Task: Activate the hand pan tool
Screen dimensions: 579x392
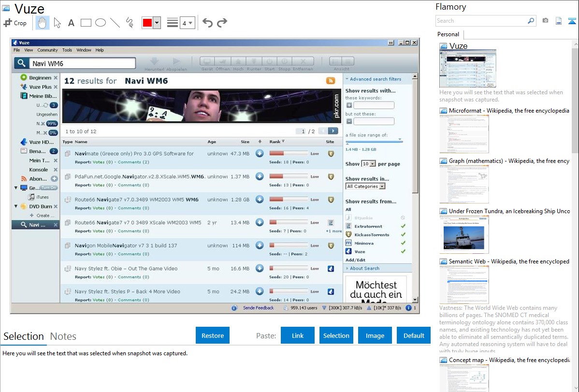Action: [43, 23]
